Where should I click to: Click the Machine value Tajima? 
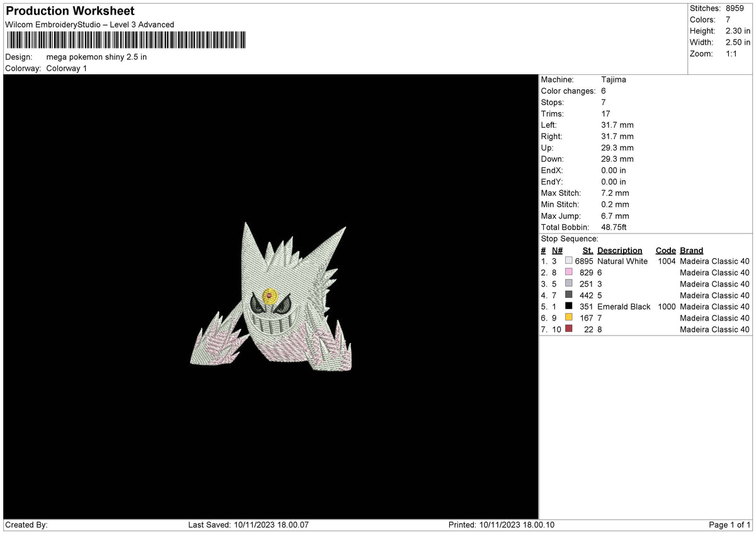click(x=614, y=79)
